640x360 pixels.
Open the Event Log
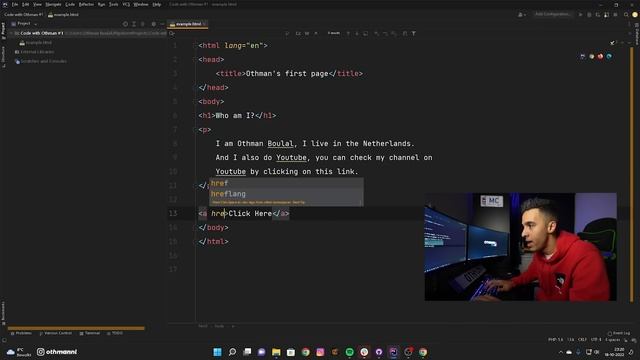tap(618, 333)
